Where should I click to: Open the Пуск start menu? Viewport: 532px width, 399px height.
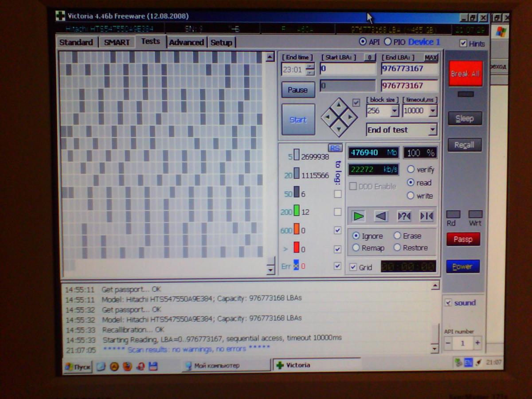78,367
